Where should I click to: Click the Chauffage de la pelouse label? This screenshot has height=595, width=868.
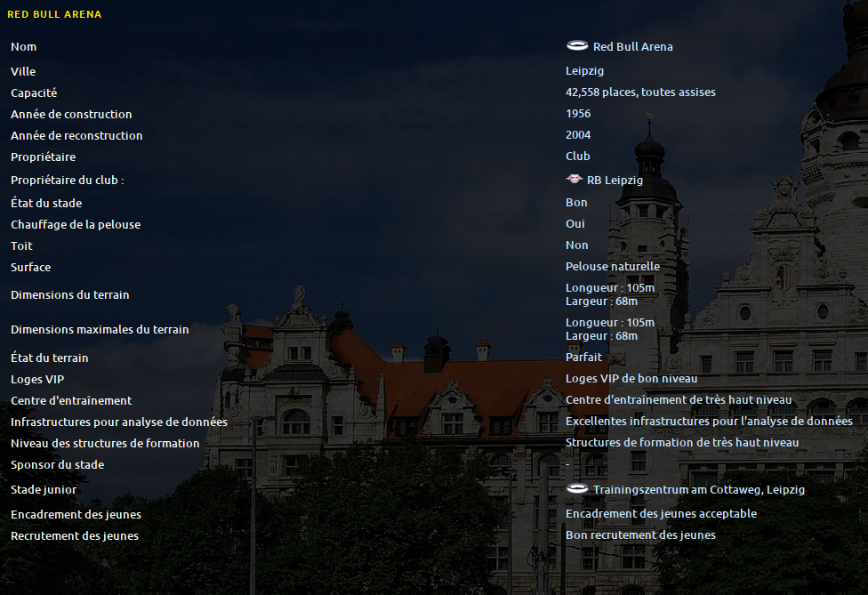click(76, 225)
